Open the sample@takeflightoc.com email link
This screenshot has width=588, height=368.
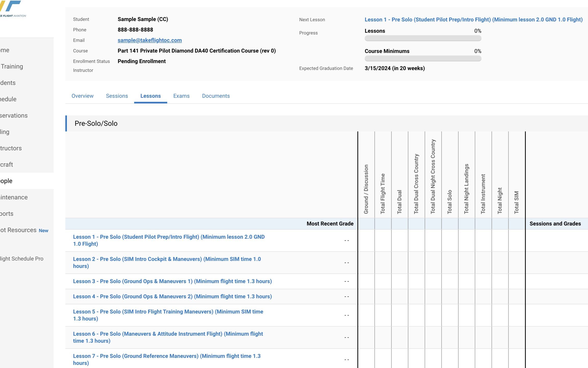(x=150, y=40)
